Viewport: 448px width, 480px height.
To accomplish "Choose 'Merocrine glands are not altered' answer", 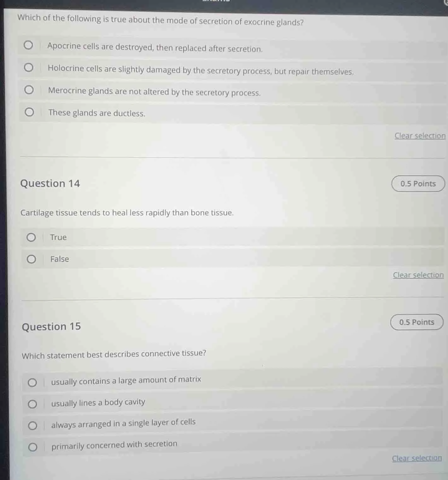I will 29,89.
